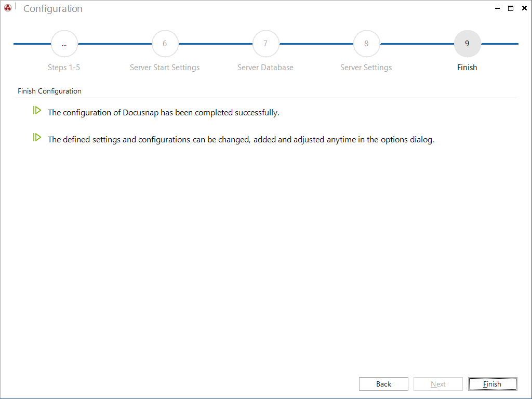532x399 pixels.
Task: Click the Steps 1-5 label
Action: click(x=64, y=68)
